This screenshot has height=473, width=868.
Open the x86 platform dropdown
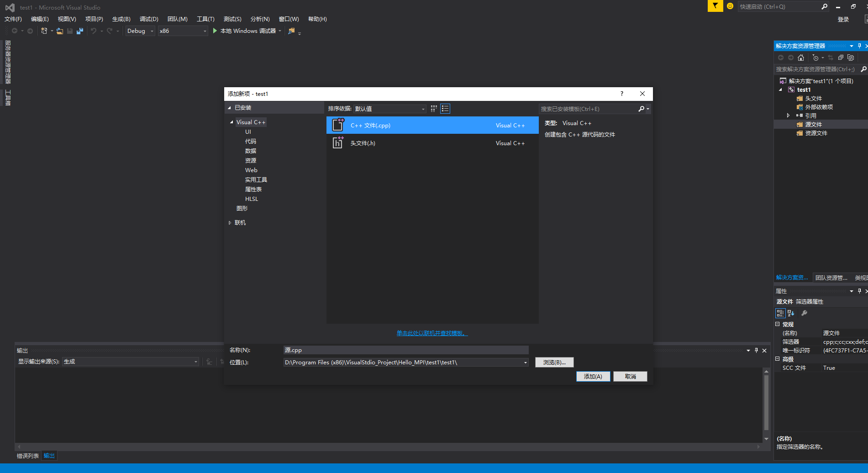point(205,31)
